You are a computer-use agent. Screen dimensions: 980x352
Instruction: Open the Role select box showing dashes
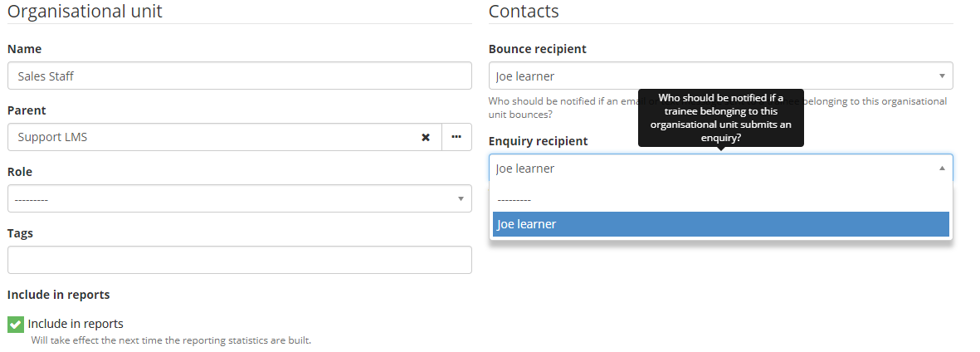click(232, 198)
